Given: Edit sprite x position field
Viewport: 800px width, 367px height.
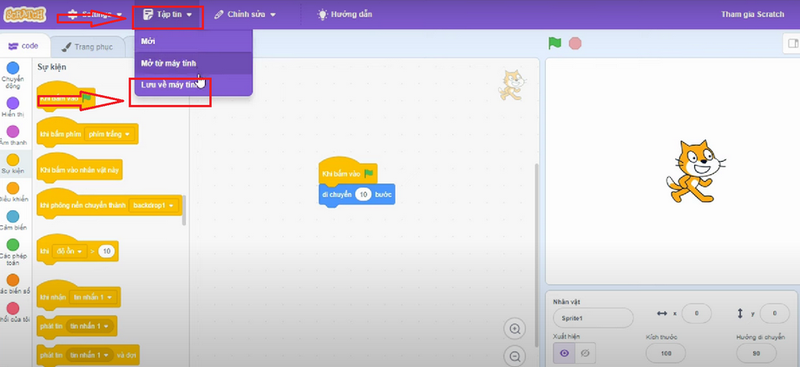Looking at the screenshot, I should point(696,313).
